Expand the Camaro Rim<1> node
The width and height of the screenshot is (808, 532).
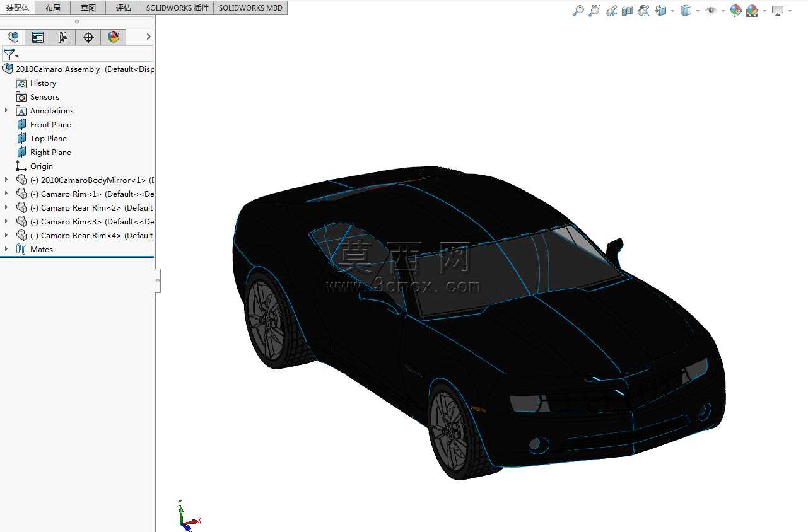6,194
